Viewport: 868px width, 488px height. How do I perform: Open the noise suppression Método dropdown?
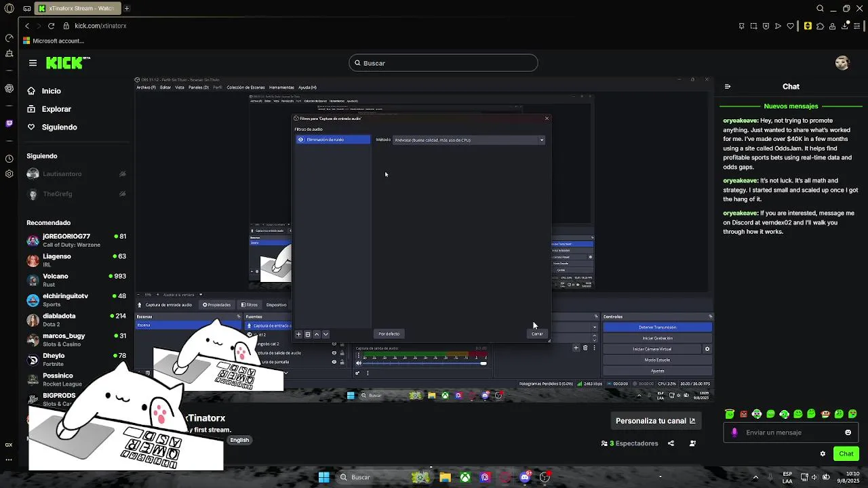coord(469,140)
